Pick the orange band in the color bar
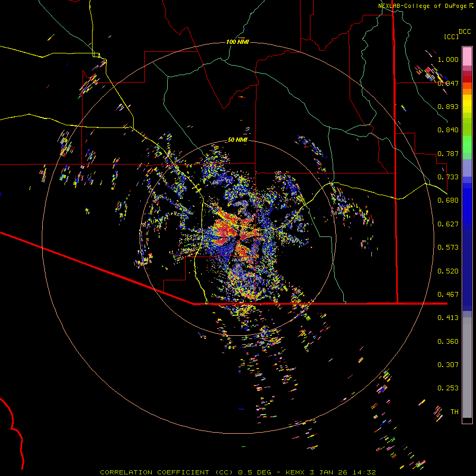 tap(467, 88)
